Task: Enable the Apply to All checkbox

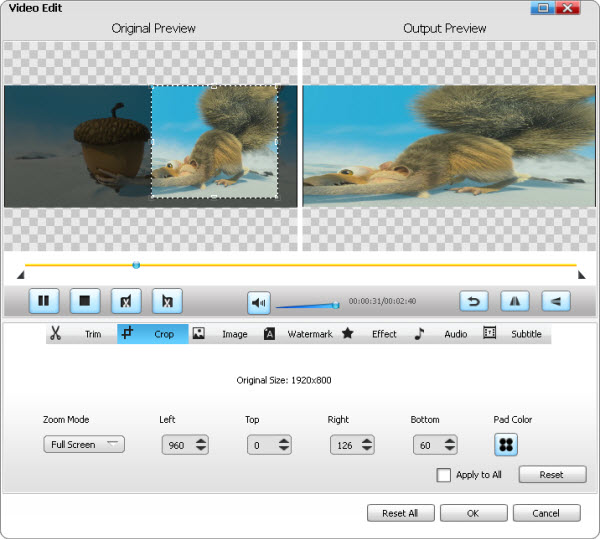Action: 443,475
